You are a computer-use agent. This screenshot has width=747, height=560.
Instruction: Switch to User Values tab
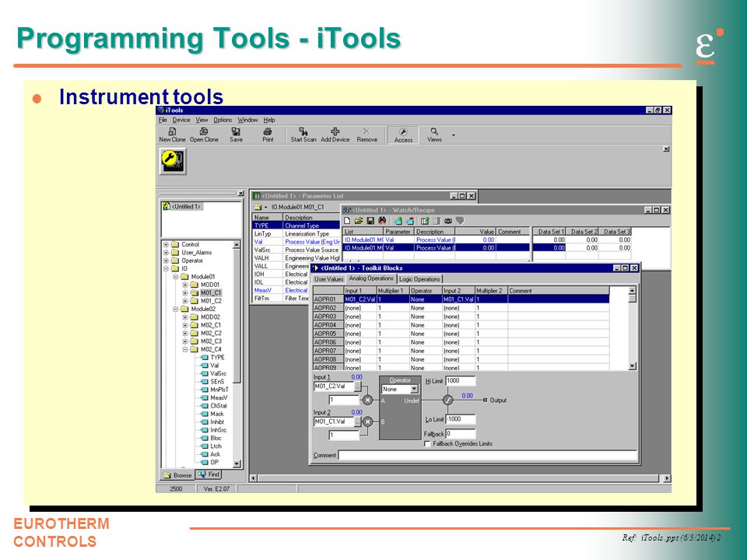(x=328, y=279)
